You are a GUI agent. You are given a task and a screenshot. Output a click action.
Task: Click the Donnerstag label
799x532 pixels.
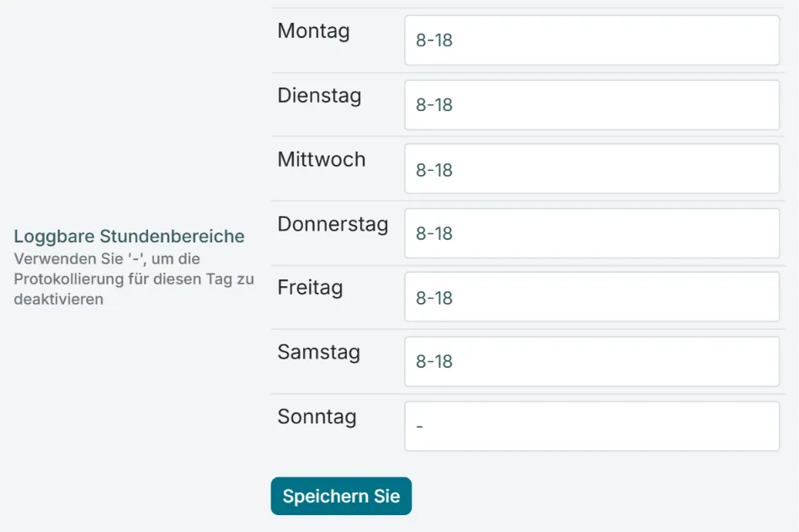(x=333, y=224)
